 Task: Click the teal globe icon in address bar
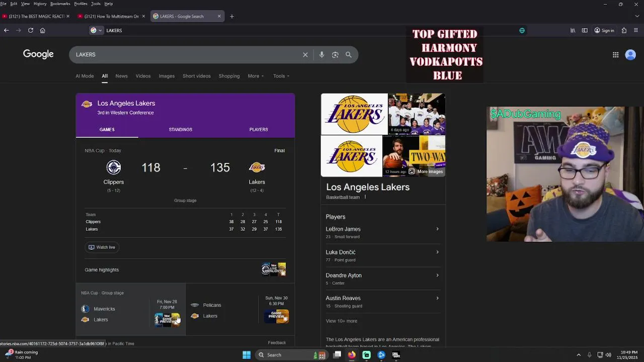coord(522,30)
